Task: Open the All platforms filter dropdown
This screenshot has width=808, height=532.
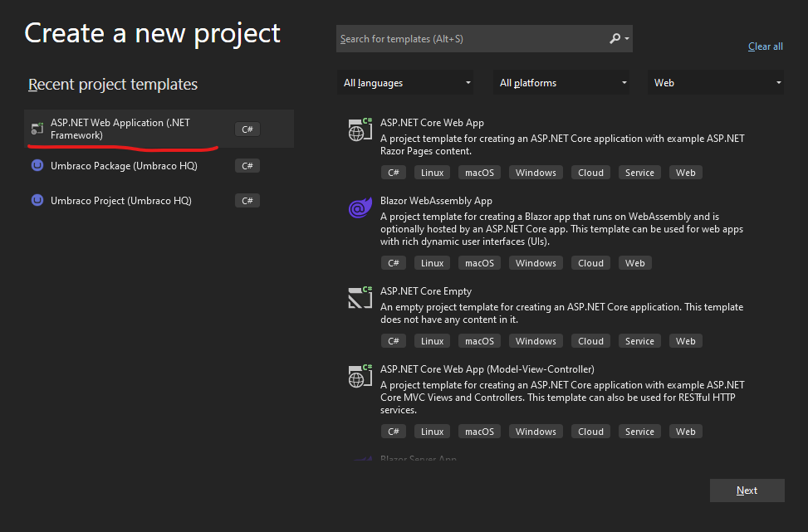Action: [x=561, y=82]
